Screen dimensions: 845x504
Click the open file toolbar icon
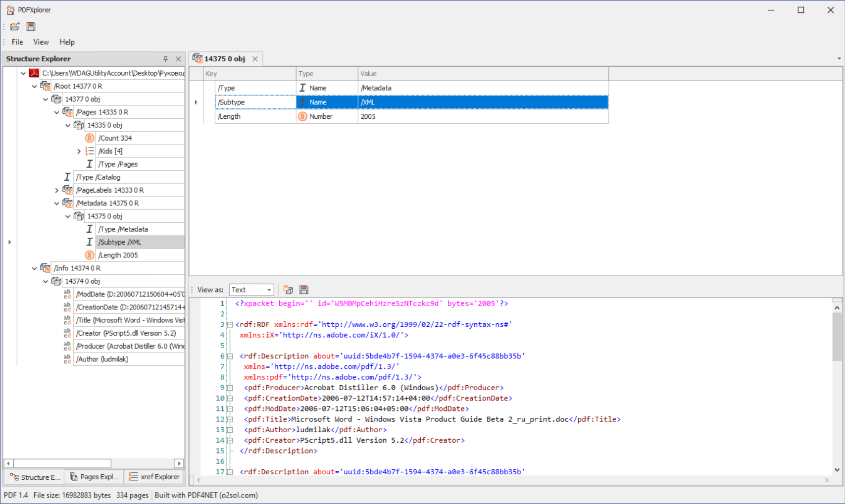point(15,27)
